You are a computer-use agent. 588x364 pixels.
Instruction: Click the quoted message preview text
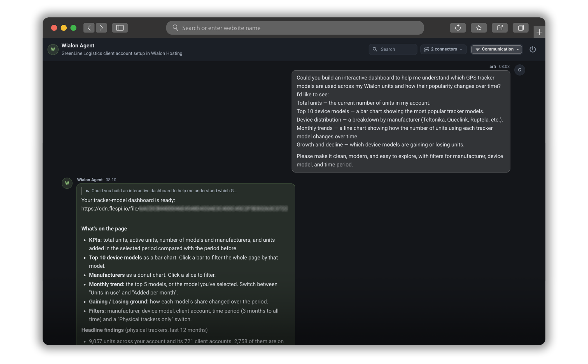click(164, 191)
